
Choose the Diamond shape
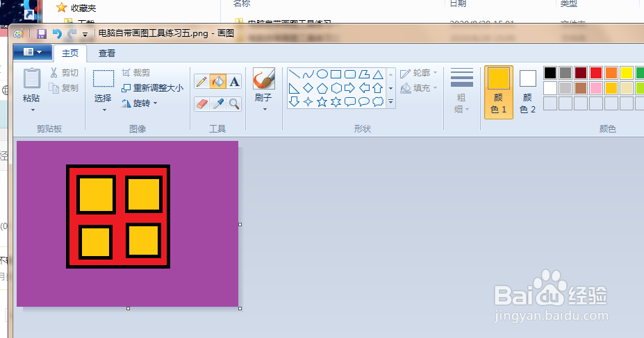pyautogui.click(x=308, y=88)
